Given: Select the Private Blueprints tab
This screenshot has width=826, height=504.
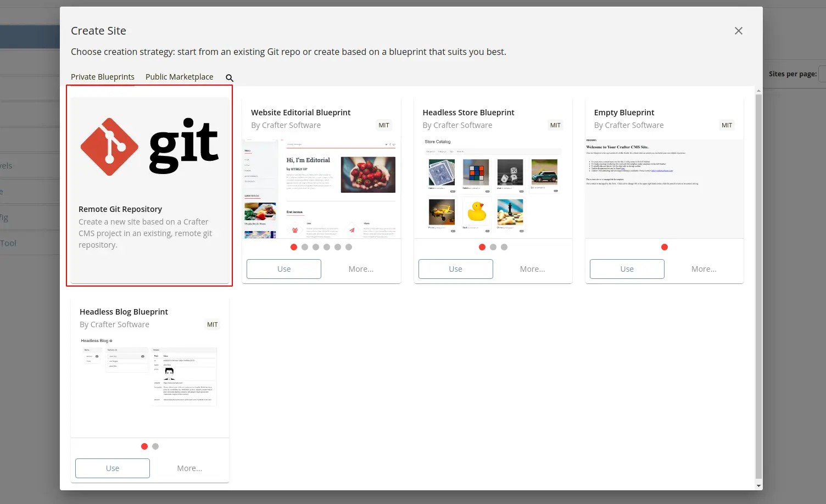Looking at the screenshot, I should tap(103, 77).
